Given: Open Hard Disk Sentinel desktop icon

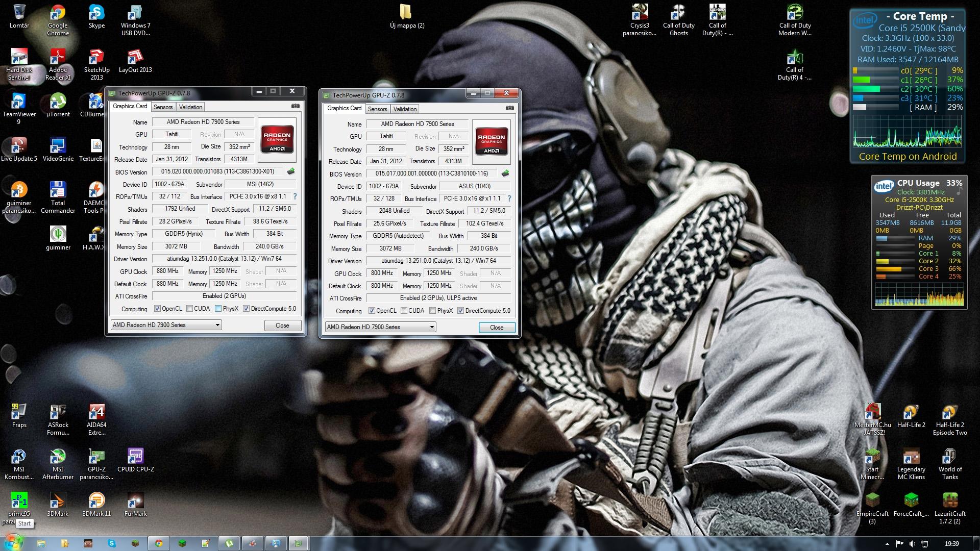Looking at the screenshot, I should click(x=19, y=65).
